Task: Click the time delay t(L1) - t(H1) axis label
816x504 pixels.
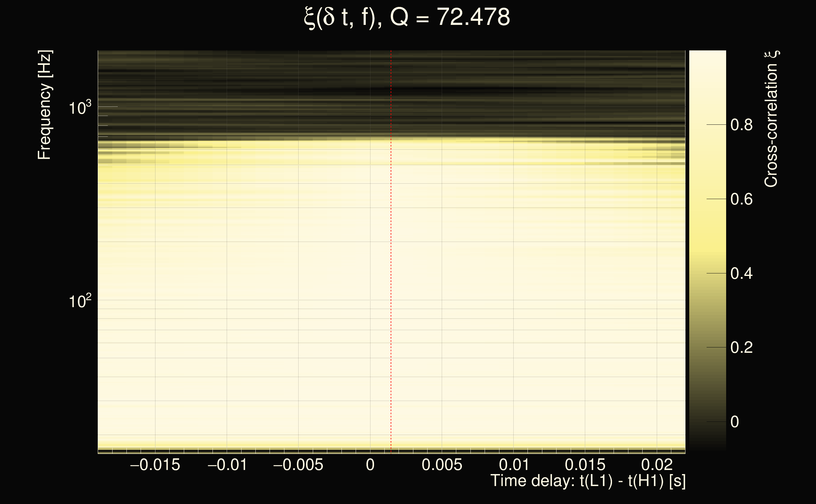Action: coord(588,481)
